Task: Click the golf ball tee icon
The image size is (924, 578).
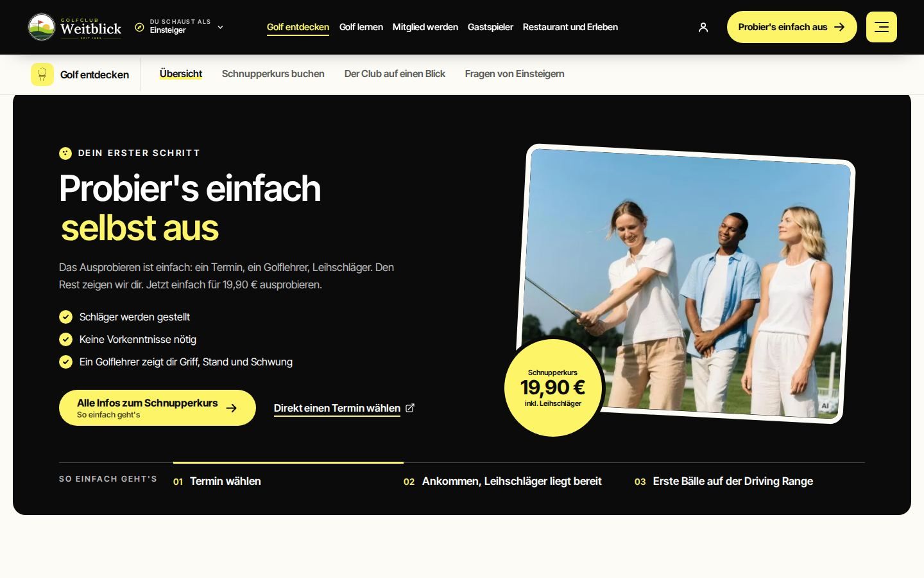Action: click(42, 74)
